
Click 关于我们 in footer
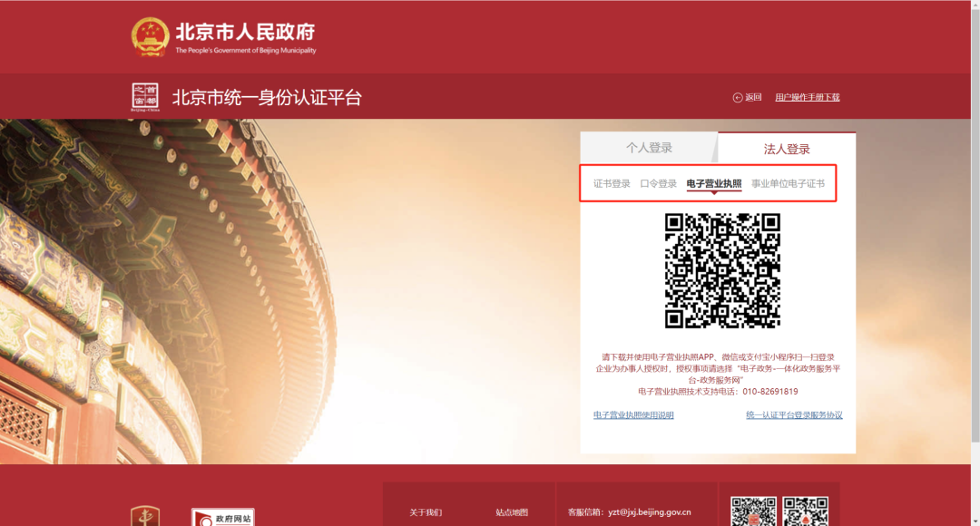coord(426,512)
